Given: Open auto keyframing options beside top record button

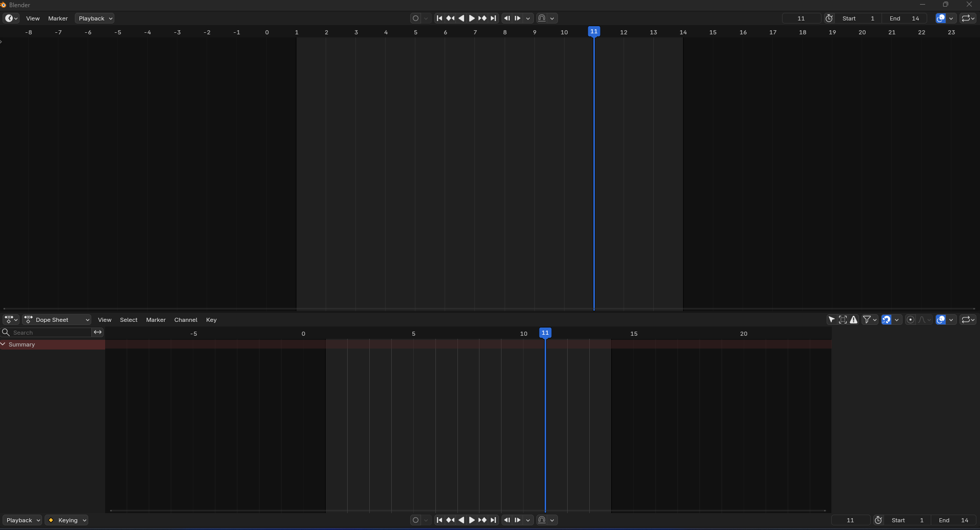Looking at the screenshot, I should point(426,18).
